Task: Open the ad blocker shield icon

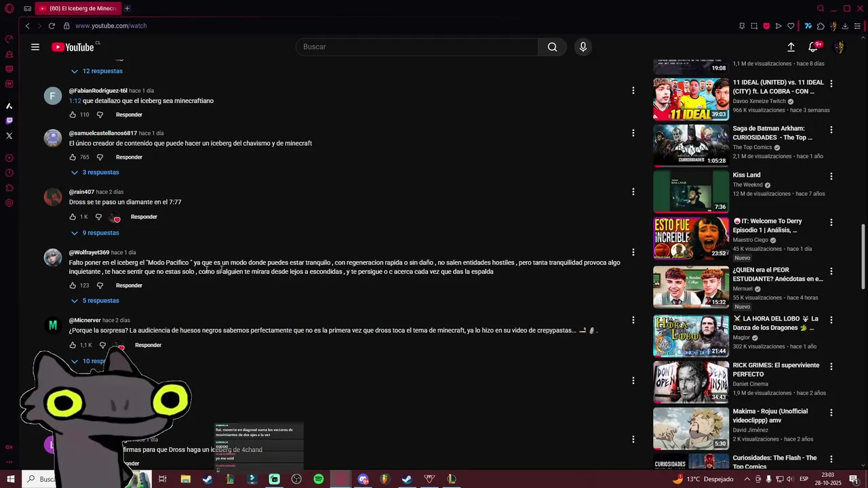Action: click(x=766, y=26)
